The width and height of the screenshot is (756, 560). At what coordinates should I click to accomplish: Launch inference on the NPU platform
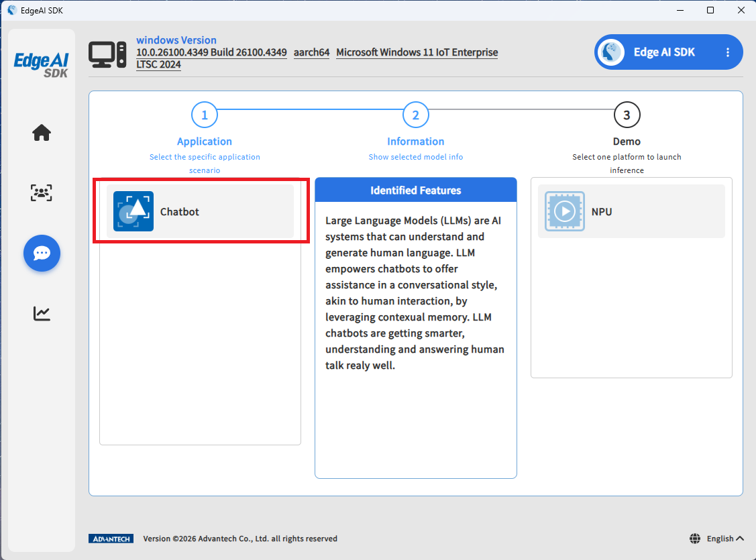631,211
